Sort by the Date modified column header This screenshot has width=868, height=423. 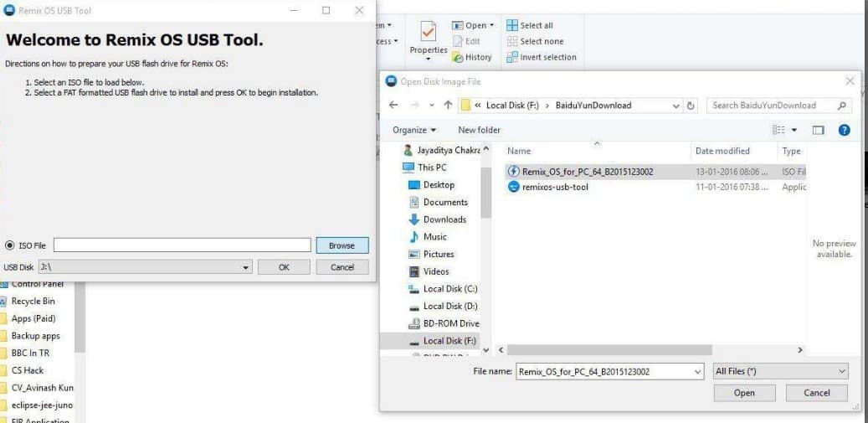pos(722,151)
